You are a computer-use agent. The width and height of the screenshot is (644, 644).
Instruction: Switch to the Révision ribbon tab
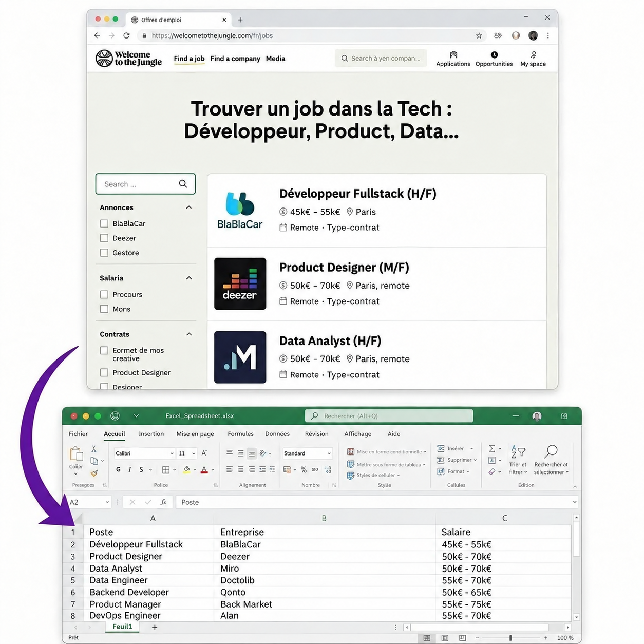317,434
